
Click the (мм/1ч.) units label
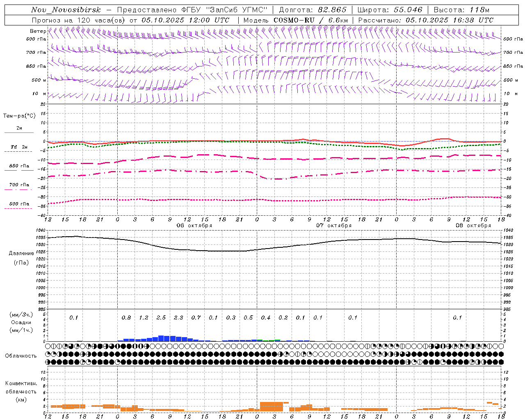click(x=21, y=330)
